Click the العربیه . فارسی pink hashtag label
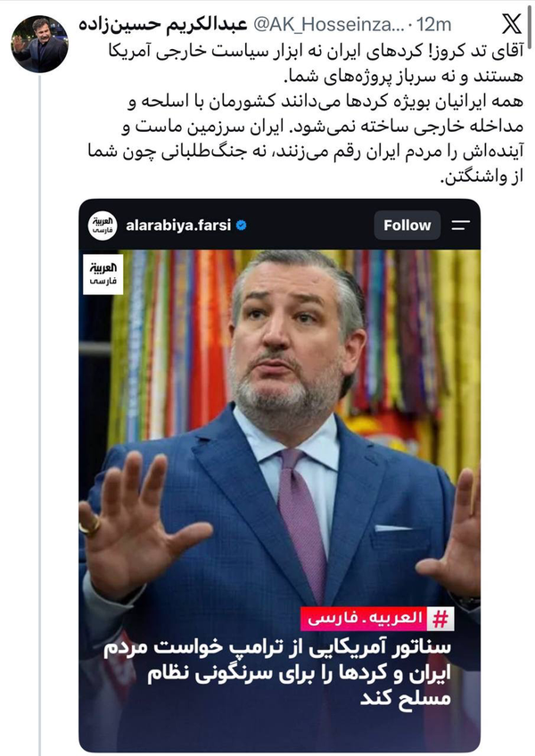 pos(365,619)
